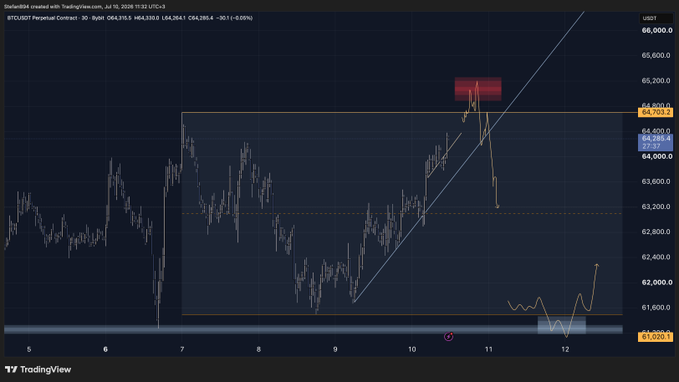Click date label 6 on time axis

(x=105, y=350)
